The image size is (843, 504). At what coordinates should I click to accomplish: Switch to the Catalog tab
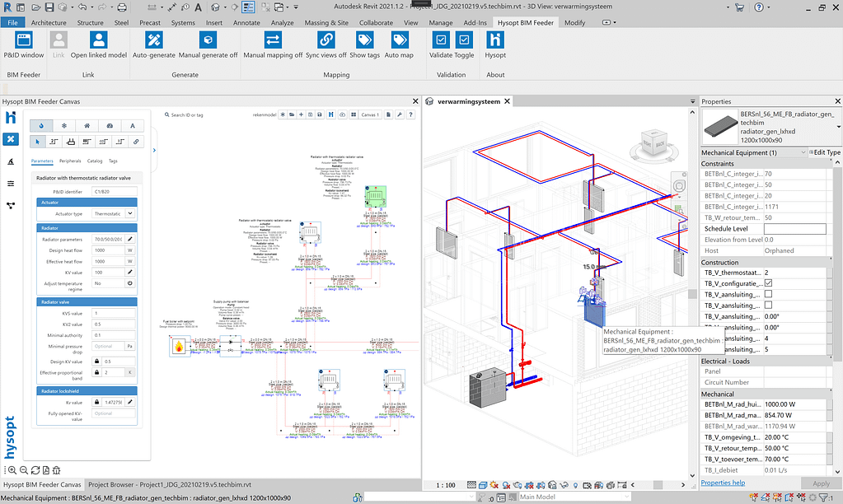95,161
